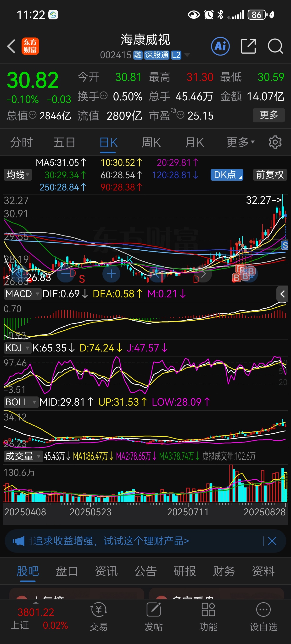Viewport: 291px width, 644px height.
Task: Open chart settings gear icon
Action: [x=275, y=143]
